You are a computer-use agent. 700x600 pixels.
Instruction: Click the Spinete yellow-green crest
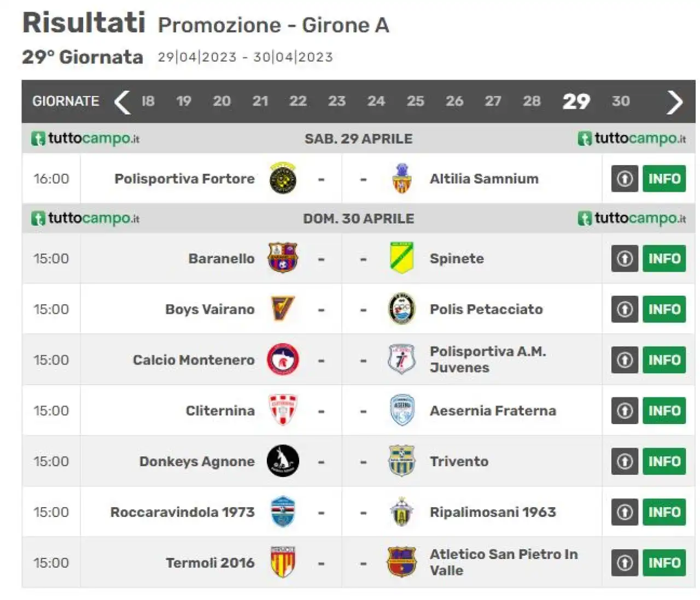pos(401,258)
